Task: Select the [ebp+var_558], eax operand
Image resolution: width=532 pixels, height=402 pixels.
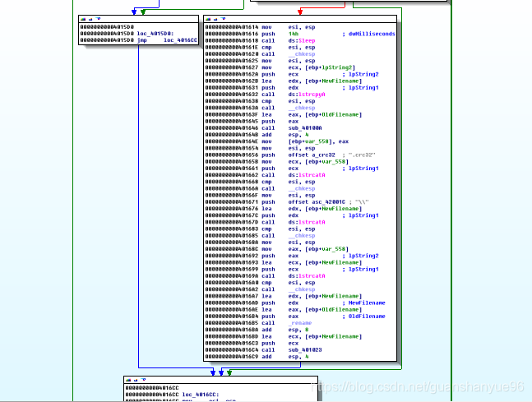Action: 318,141
